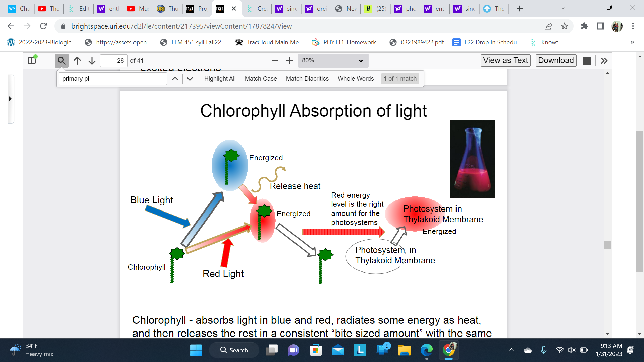Switch to presentation mode icon
Screen dimensions: 644x362
click(587, 61)
